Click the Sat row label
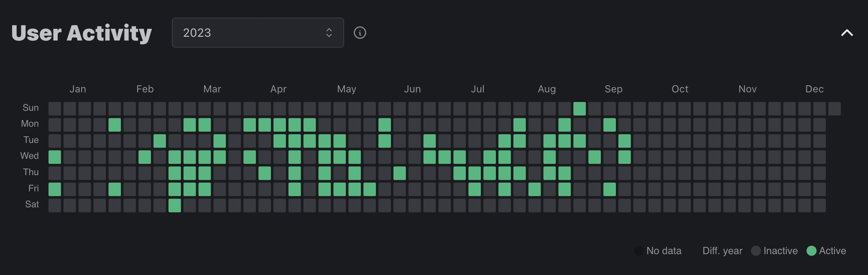The width and height of the screenshot is (868, 275). click(x=32, y=204)
